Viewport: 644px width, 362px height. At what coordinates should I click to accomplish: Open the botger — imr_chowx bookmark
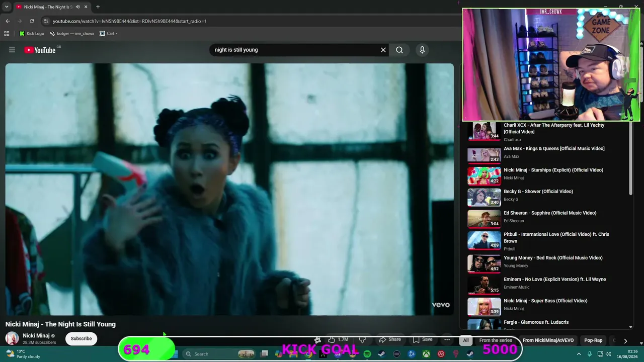[72, 34]
